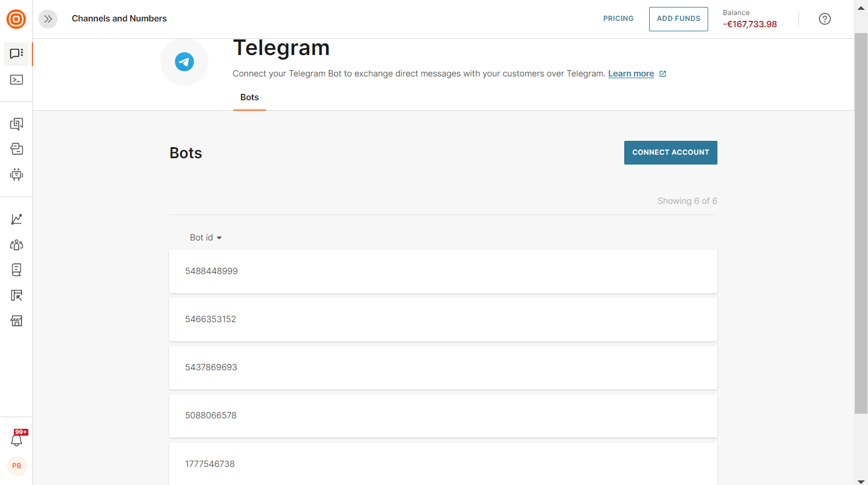Open the Pricing link
Screen dimensions: 868x485
(x=618, y=19)
